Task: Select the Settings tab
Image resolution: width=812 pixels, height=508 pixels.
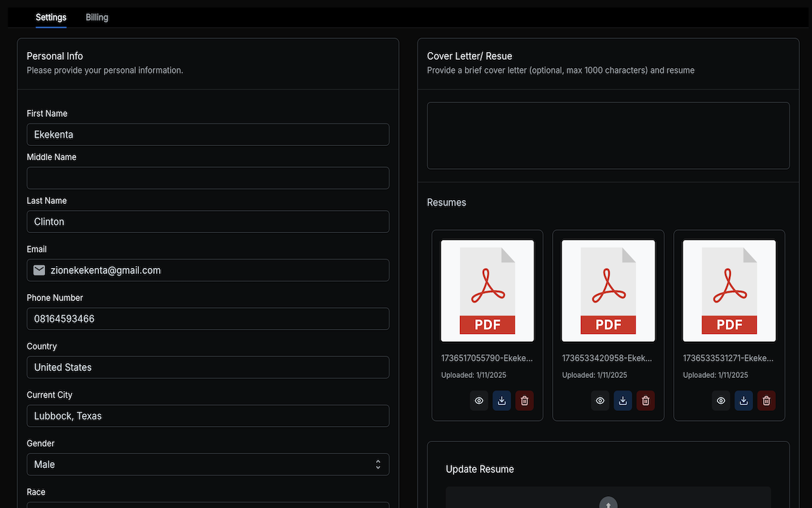Action: [51, 17]
